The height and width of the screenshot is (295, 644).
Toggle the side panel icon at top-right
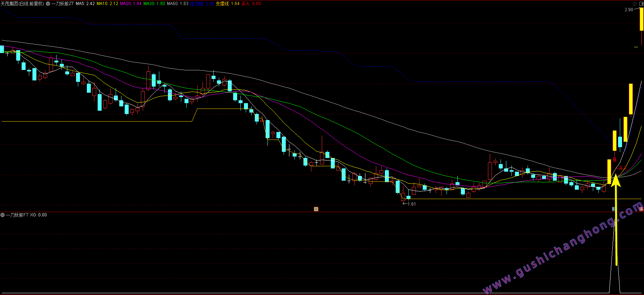[641, 4]
